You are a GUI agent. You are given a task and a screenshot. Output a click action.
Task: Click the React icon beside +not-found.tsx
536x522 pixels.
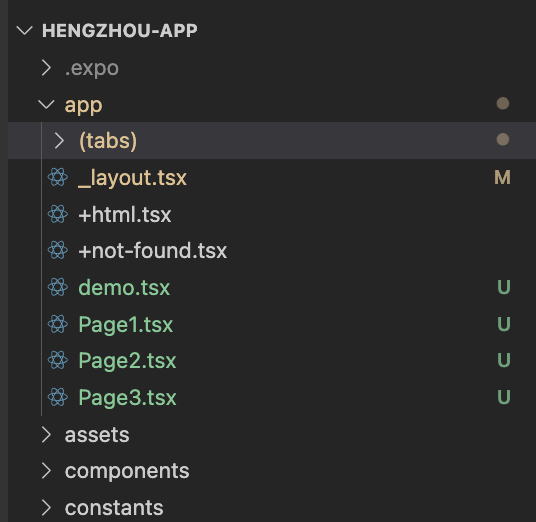(57, 250)
